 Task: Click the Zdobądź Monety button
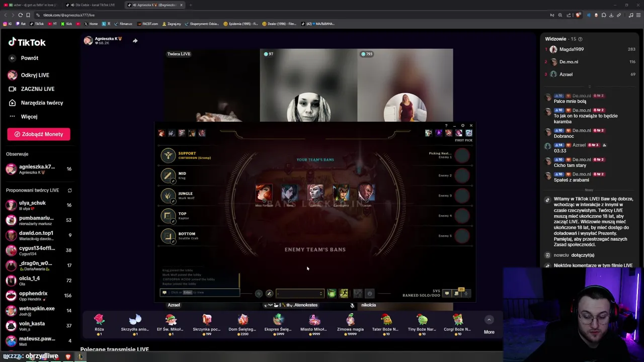click(39, 134)
